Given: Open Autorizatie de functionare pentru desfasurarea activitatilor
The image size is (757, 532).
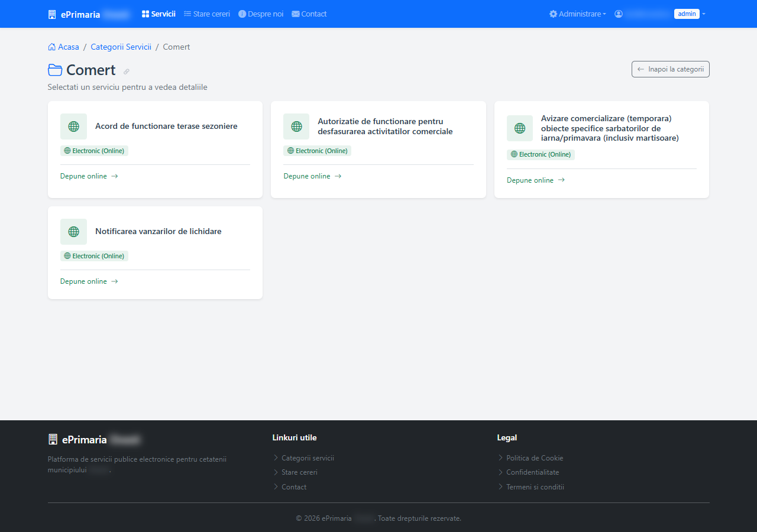Looking at the screenshot, I should [x=386, y=126].
